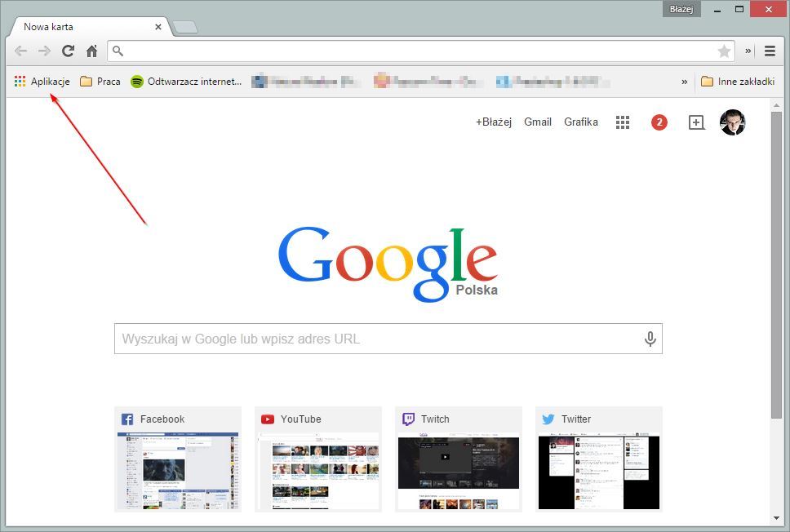Open the Aplikacje apps shortcut
This screenshot has width=790, height=532.
[x=42, y=82]
